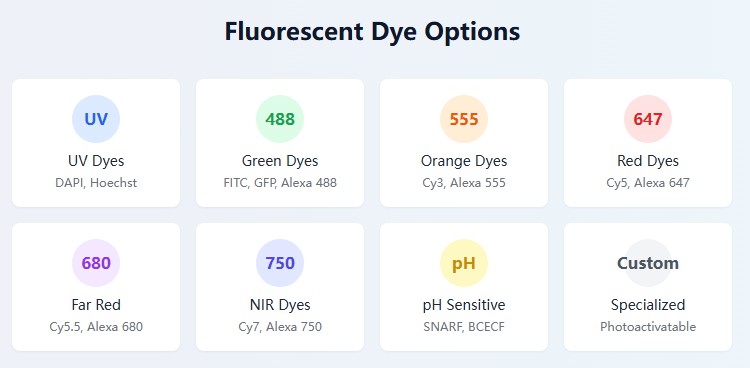Click the Photoactivatable subtitle text

[x=648, y=327]
